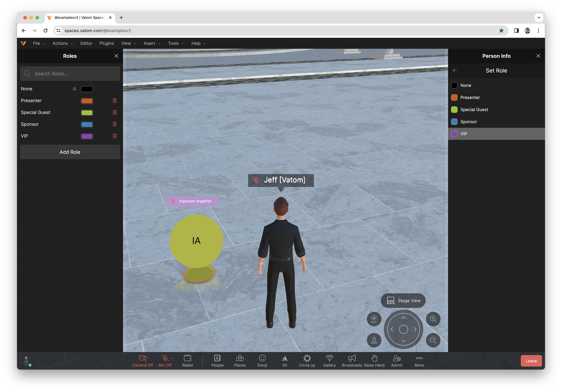
Task: Click the Vatom logo in menu bar
Action: pyautogui.click(x=23, y=43)
